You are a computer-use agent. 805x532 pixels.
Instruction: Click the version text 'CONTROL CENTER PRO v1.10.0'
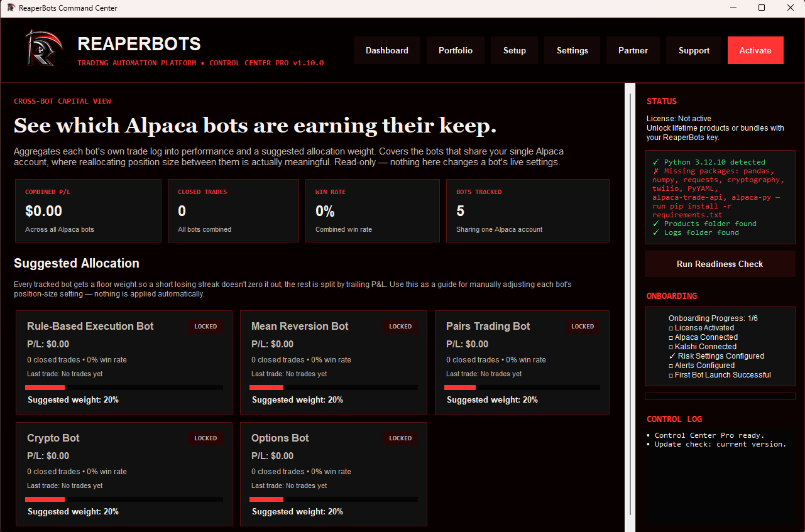[x=266, y=63]
